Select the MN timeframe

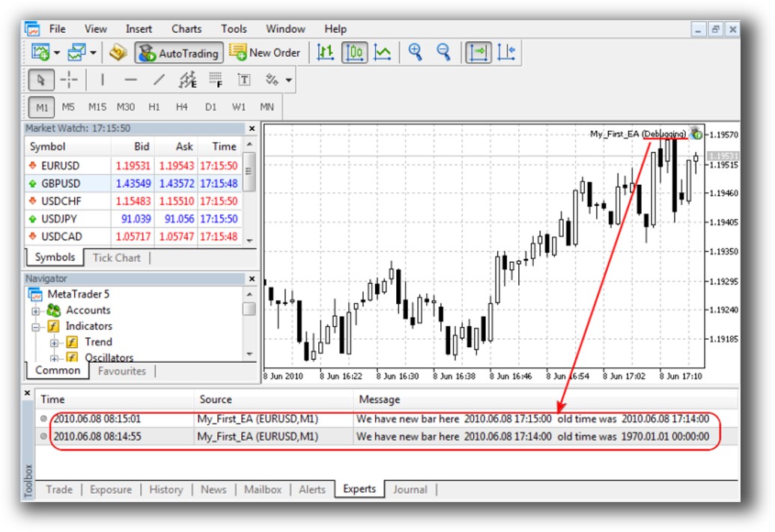[x=267, y=107]
